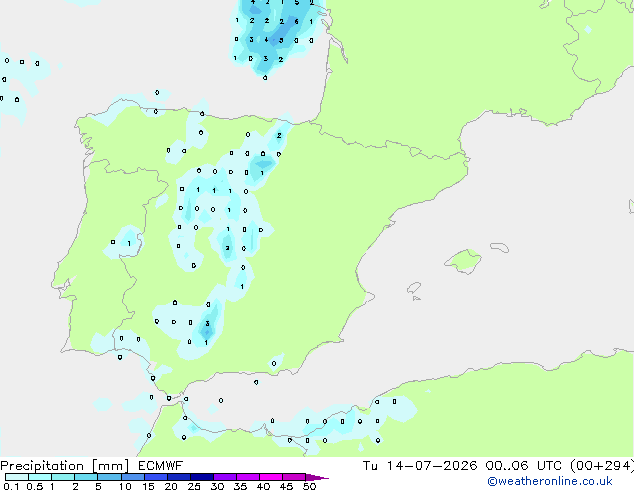This screenshot has width=634, height=490.
Task: Click the (00+294) forecast offset text
Action: [602, 466]
